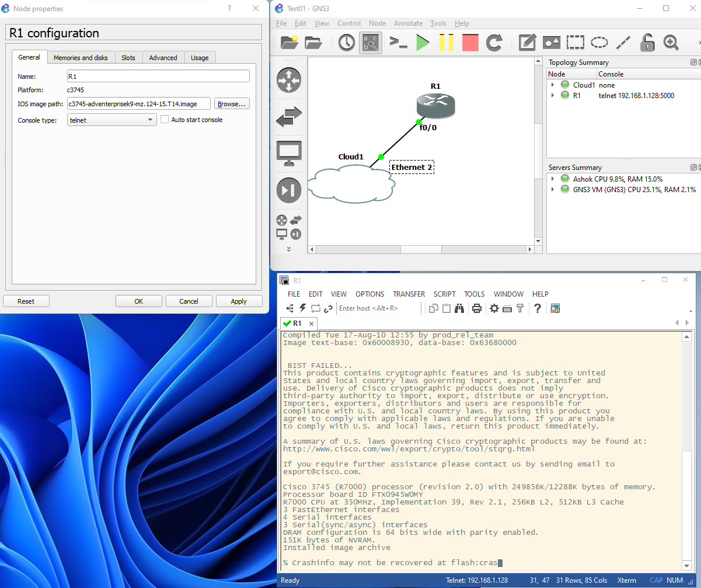Image resolution: width=701 pixels, height=588 pixels.
Task: Click the zoom in magnifier icon
Action: pyautogui.click(x=671, y=43)
